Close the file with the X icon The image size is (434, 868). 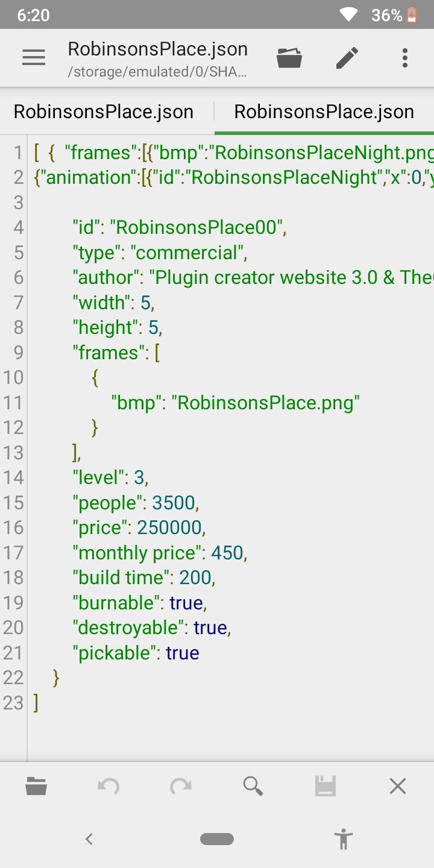398,786
